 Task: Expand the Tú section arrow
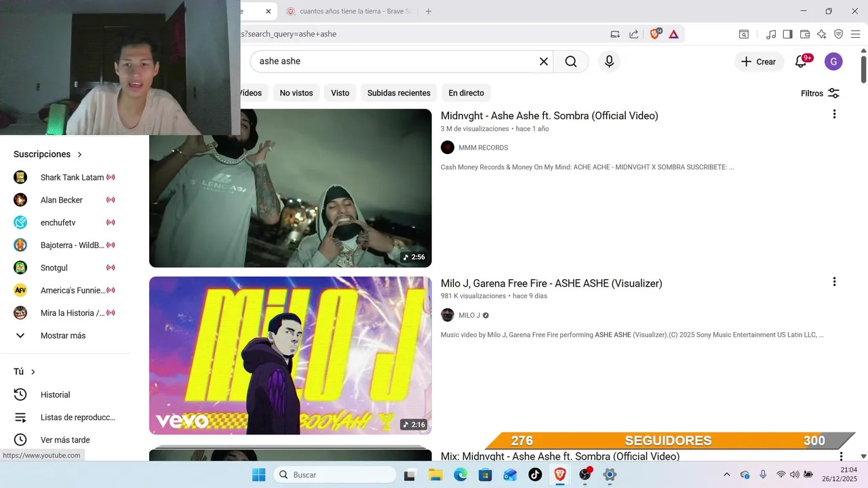click(x=33, y=372)
